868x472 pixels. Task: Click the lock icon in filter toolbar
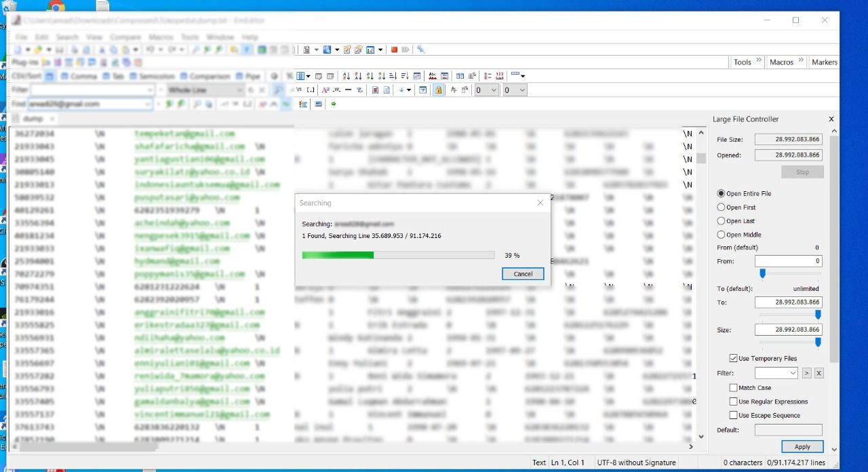point(438,90)
